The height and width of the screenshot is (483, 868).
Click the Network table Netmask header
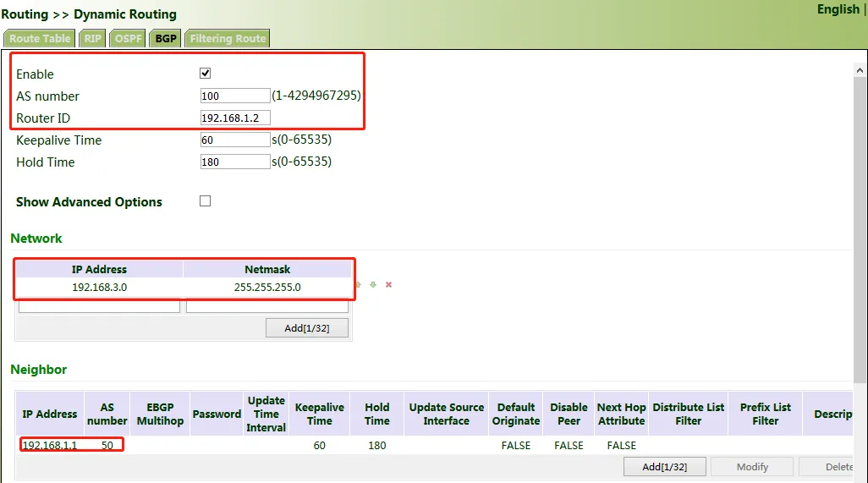[x=267, y=270]
